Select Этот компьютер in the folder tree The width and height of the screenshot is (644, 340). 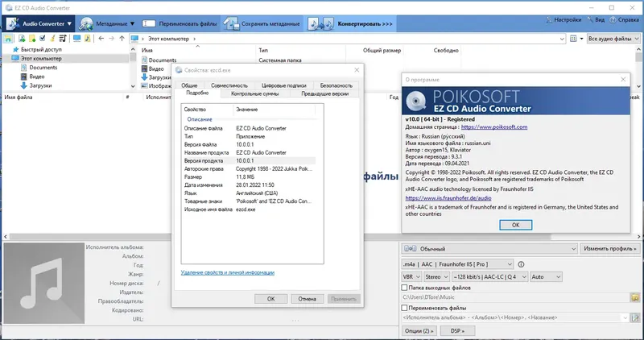[41, 58]
